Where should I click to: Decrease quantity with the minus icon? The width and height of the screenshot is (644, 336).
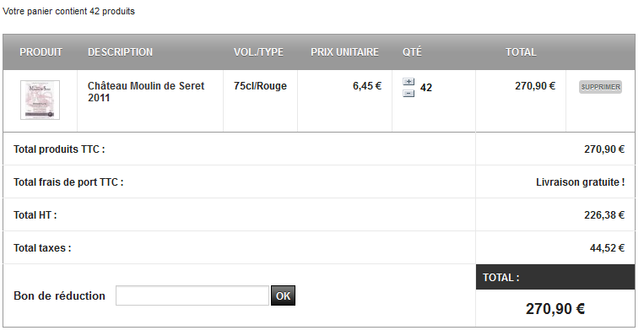[409, 94]
